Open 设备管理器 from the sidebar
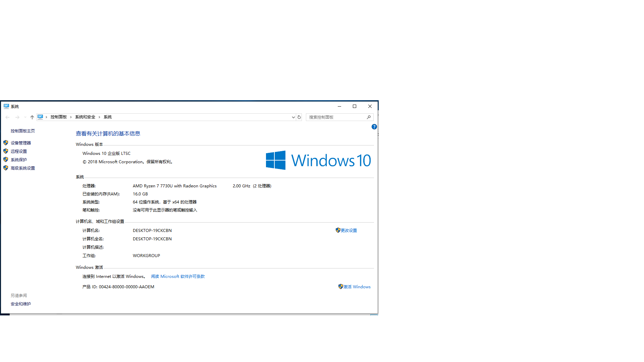Screen dimensions: 644x362 [x=21, y=143]
